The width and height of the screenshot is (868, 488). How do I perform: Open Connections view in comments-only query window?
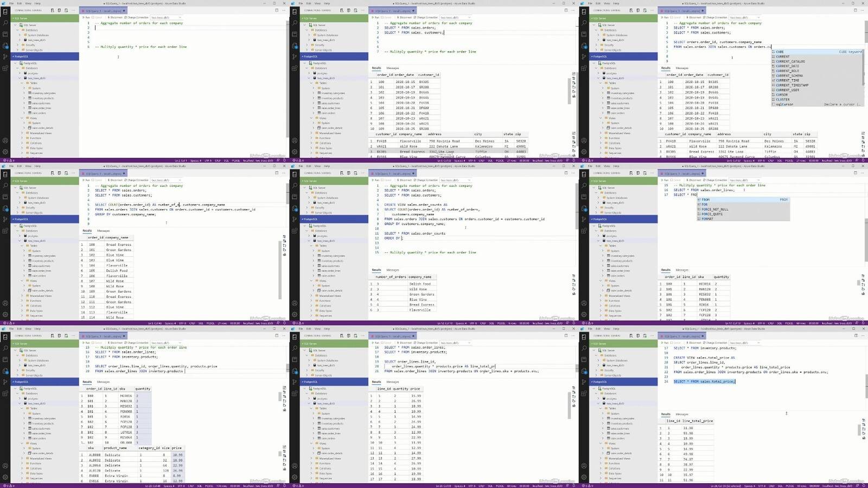point(5,12)
